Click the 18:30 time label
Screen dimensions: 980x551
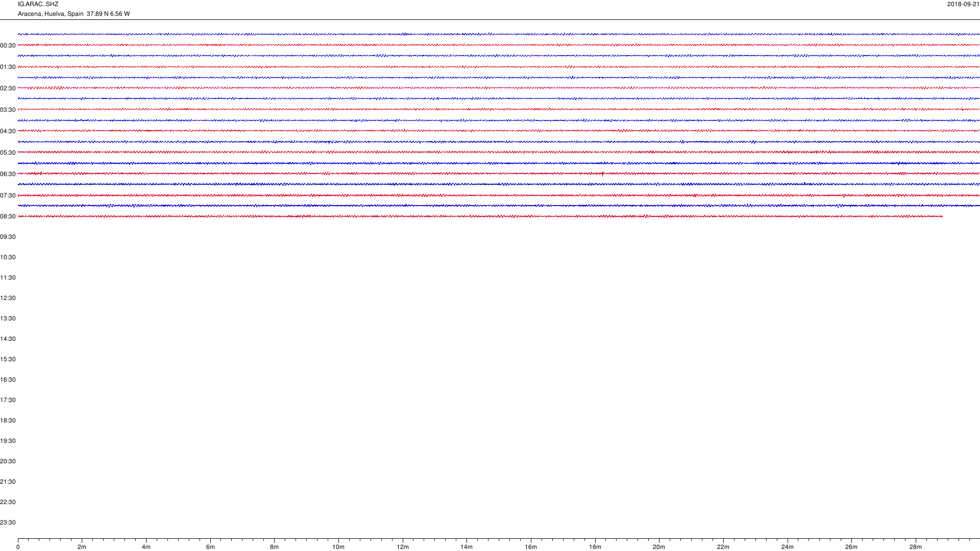(x=8, y=420)
